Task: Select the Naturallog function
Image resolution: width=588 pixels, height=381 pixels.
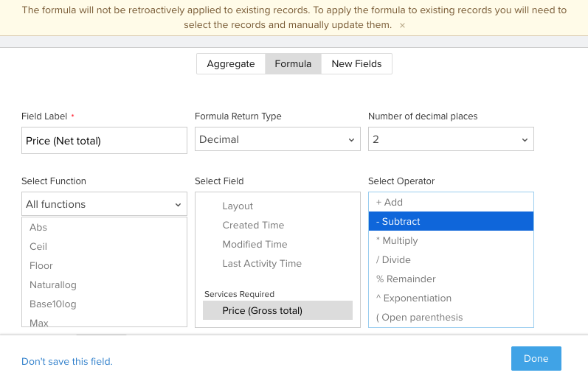Action: click(x=53, y=285)
